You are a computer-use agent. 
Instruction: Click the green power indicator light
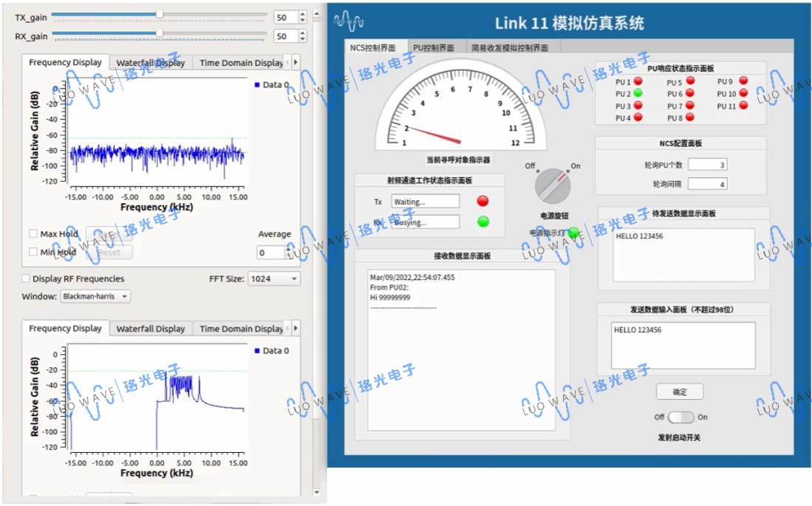click(x=573, y=233)
